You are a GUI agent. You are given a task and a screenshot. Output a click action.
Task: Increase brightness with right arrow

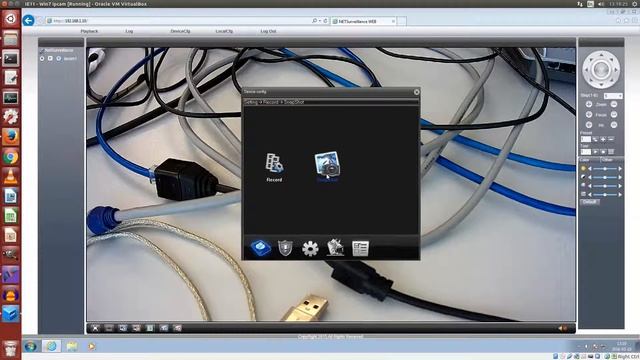click(620, 169)
